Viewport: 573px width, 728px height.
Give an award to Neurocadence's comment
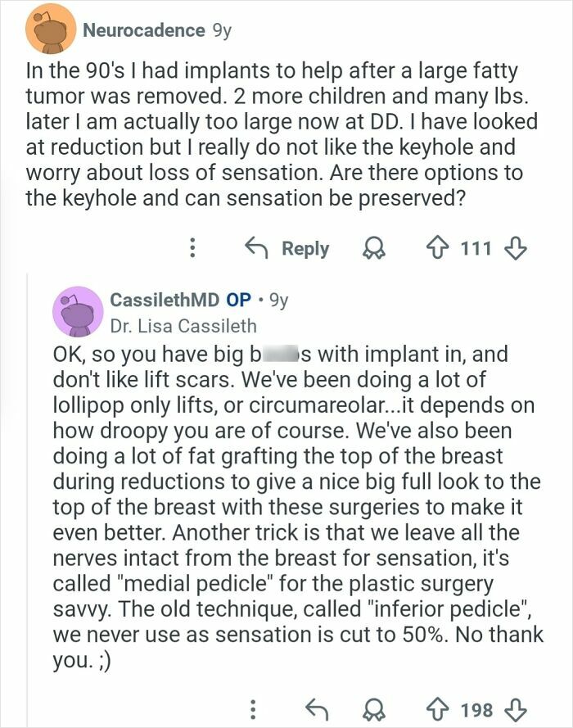tap(373, 248)
